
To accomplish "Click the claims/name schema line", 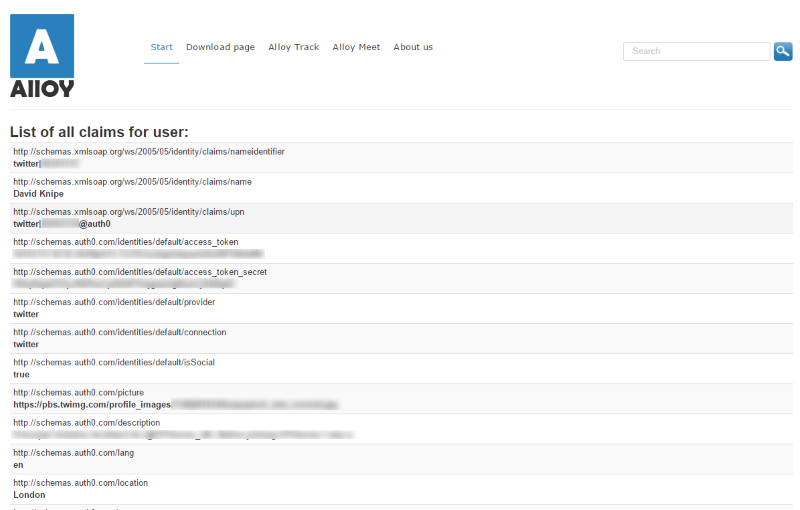I will (x=132, y=182).
